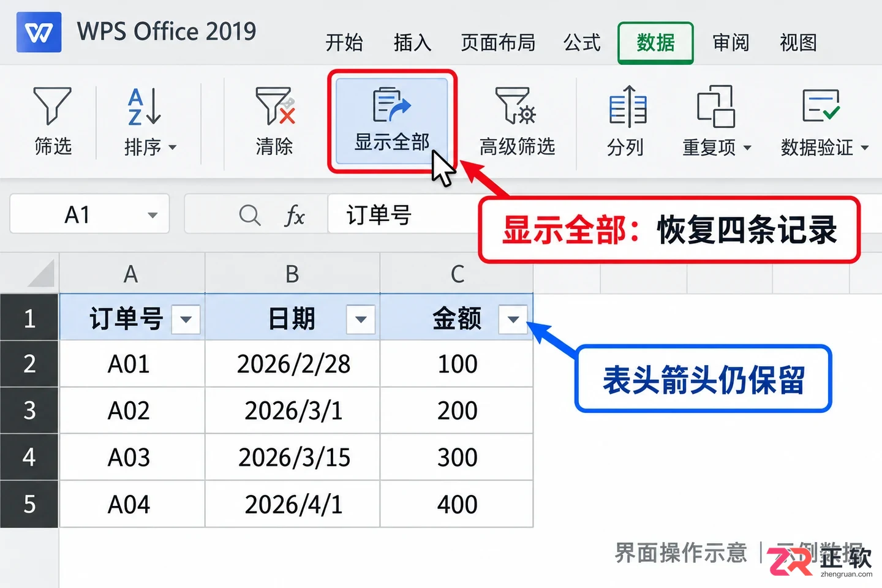Click the Clear filter (清除) icon
The width and height of the screenshot is (882, 588).
pyautogui.click(x=275, y=106)
